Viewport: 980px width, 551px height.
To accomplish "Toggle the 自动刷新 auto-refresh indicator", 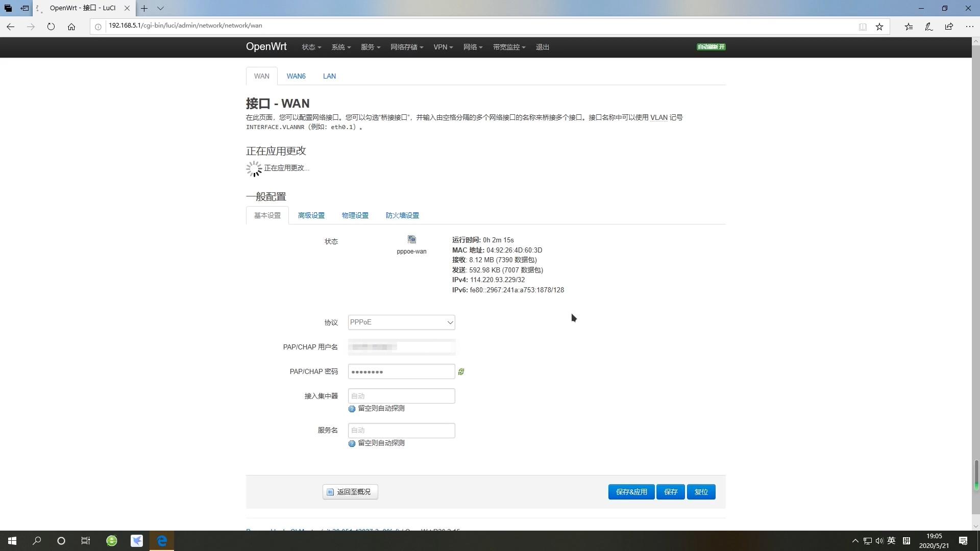I will click(711, 47).
